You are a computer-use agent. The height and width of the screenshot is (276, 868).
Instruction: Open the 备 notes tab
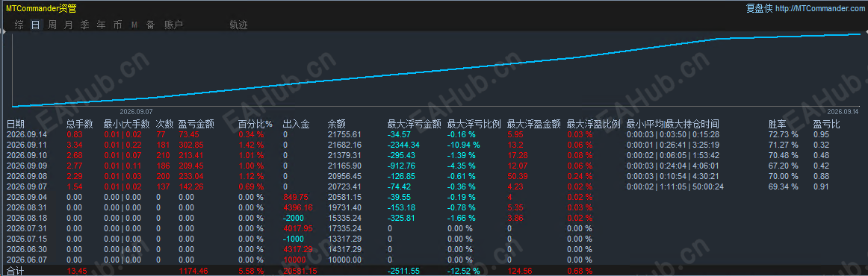pos(151,25)
